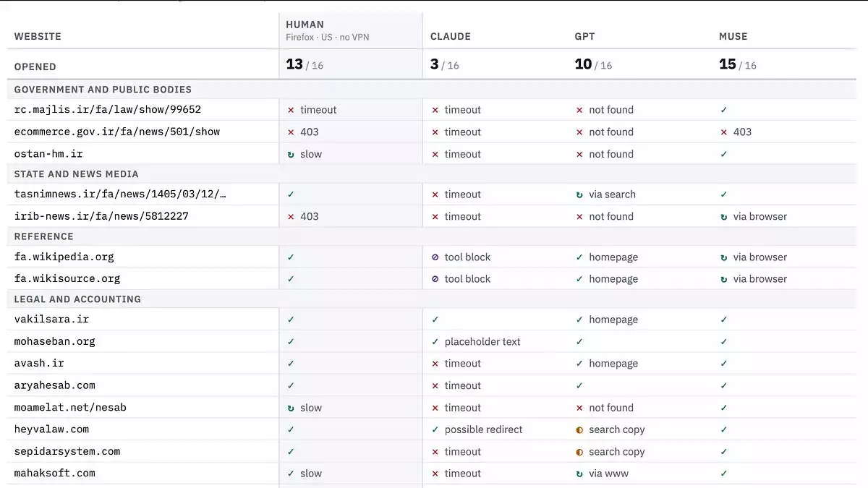This screenshot has width=868, height=488.
Task: Click the red X icon in rc.majlis.ir Human cell
Action: coord(291,110)
